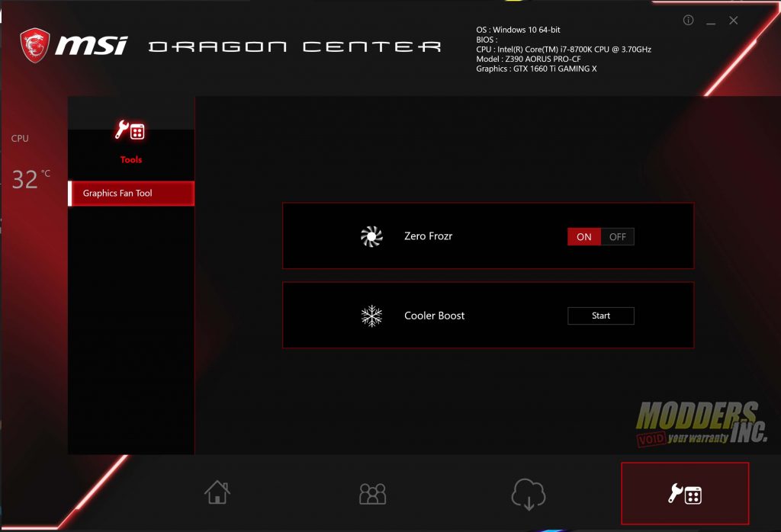Image resolution: width=781 pixels, height=532 pixels.
Task: Click the Cooler Boost snowflake icon
Action: pos(371,316)
